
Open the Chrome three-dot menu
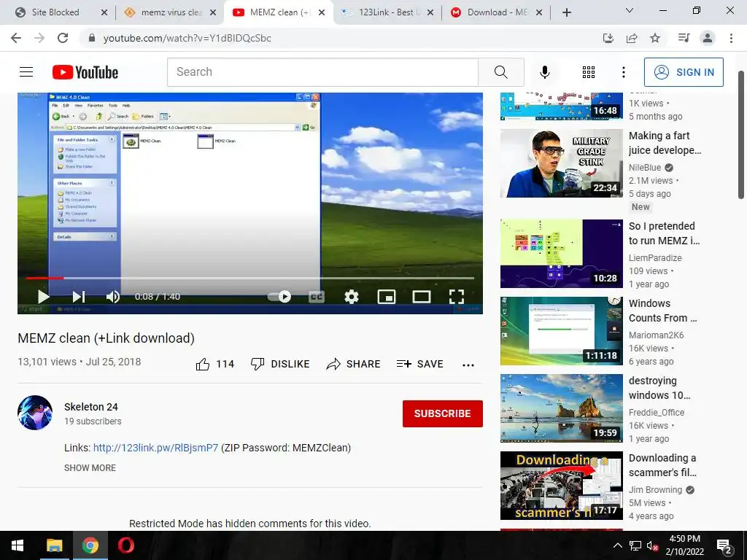click(731, 38)
